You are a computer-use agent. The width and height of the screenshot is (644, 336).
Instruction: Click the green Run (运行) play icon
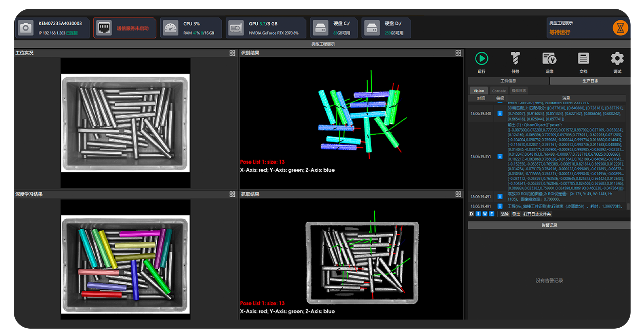pyautogui.click(x=481, y=59)
